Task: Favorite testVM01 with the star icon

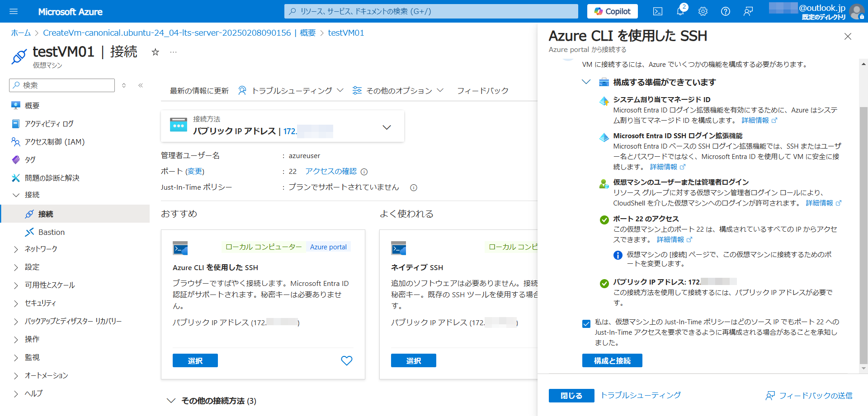Action: pos(155,52)
